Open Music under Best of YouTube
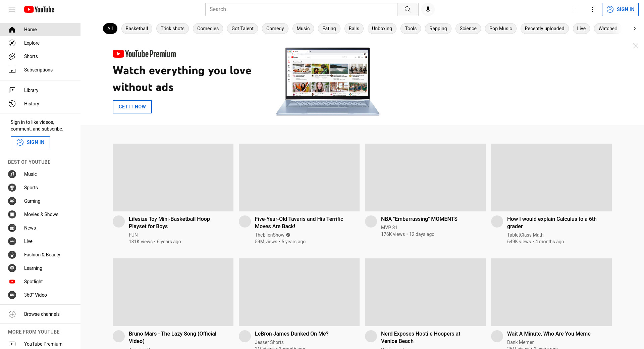This screenshot has width=644, height=349. [40, 174]
